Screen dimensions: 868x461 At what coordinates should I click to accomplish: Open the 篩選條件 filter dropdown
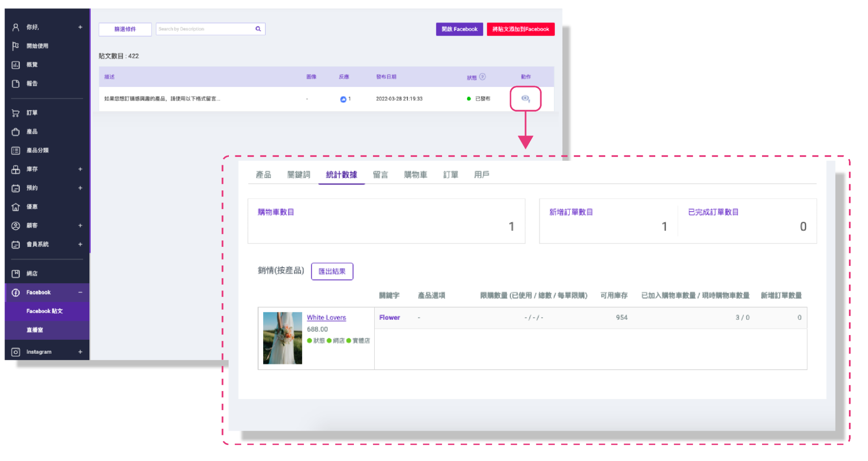(125, 29)
